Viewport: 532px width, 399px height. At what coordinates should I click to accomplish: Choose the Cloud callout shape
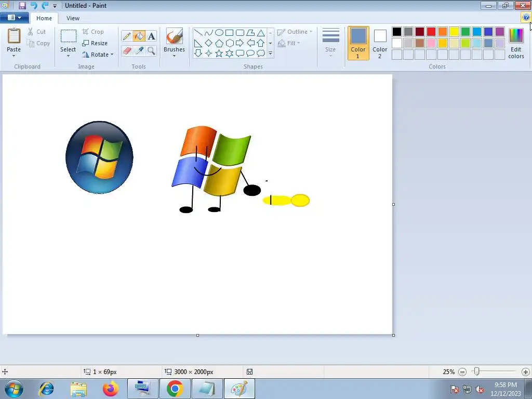pyautogui.click(x=261, y=54)
